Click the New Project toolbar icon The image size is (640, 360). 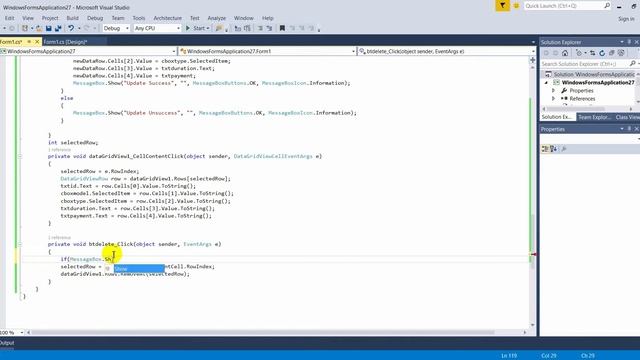coord(25,28)
